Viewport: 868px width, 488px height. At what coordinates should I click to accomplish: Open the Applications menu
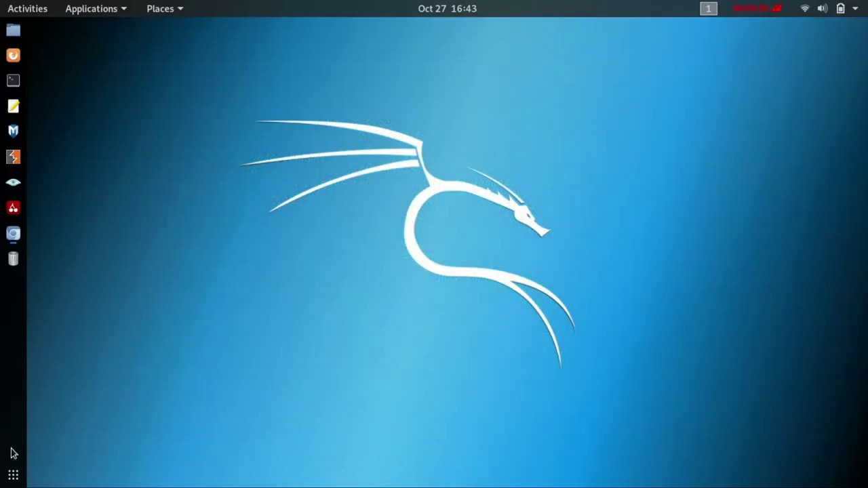(96, 8)
